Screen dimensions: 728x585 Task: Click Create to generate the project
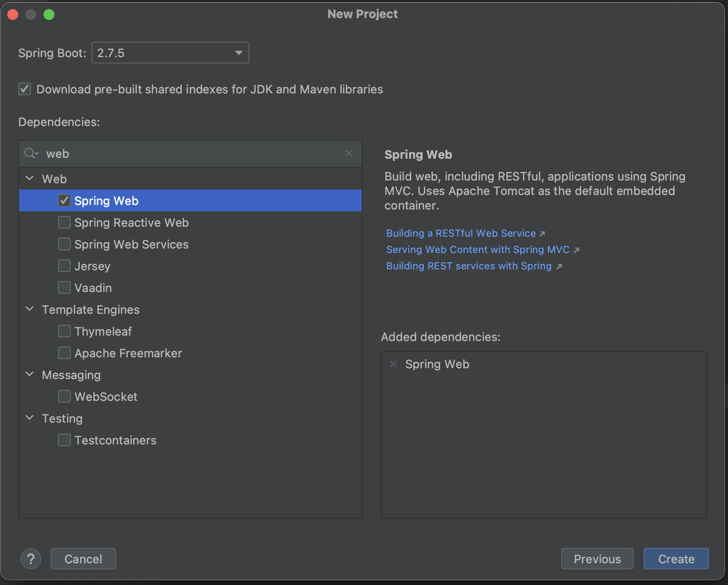pyautogui.click(x=676, y=559)
